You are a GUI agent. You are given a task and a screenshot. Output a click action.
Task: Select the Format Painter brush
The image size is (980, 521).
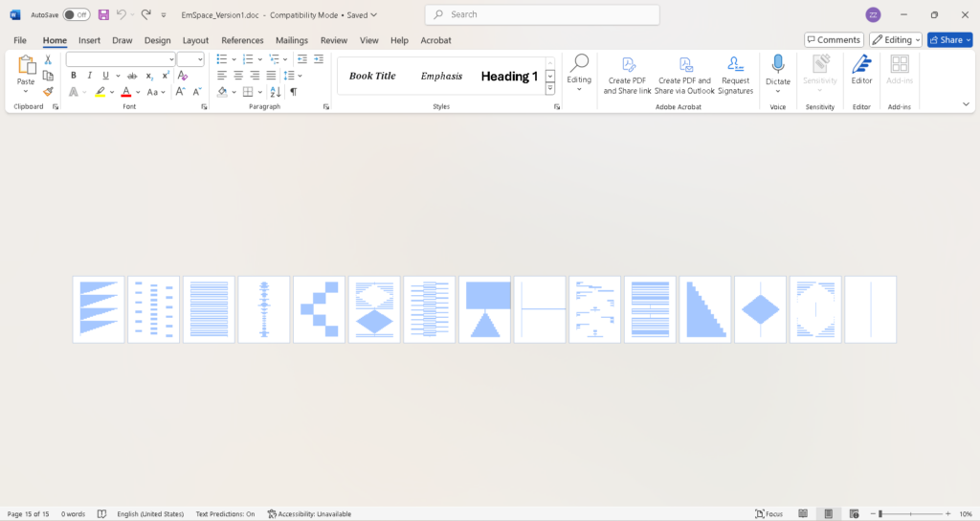(x=48, y=91)
